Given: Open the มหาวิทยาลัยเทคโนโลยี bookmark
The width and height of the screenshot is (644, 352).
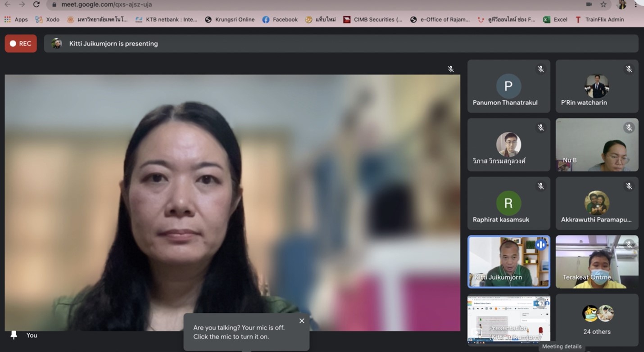Looking at the screenshot, I should click(x=97, y=19).
